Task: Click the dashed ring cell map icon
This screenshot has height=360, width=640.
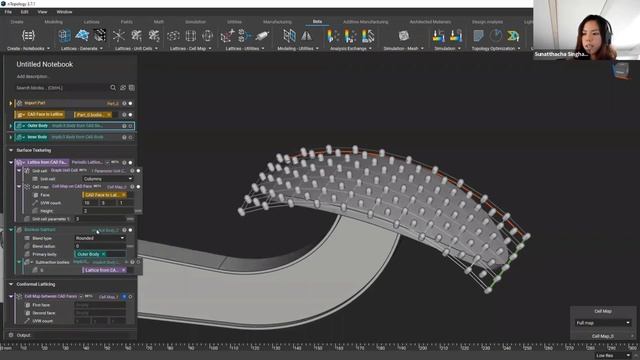Action: [173, 36]
